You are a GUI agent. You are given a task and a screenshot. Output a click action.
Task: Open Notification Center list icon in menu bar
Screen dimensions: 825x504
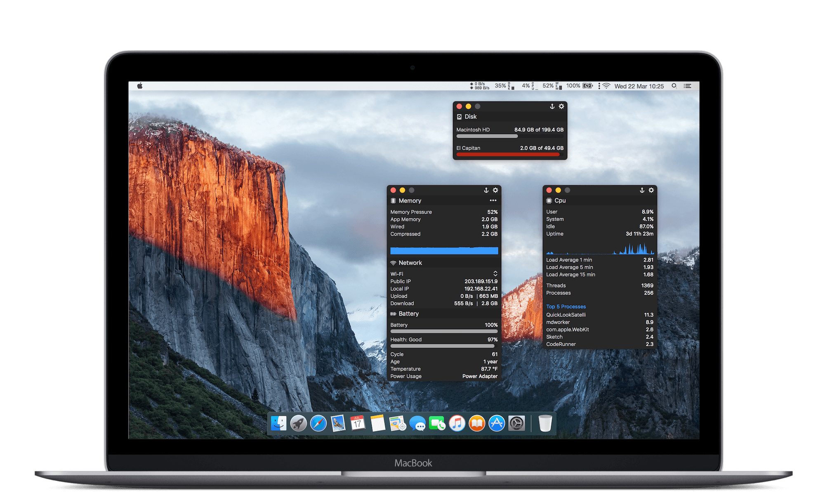tap(687, 86)
